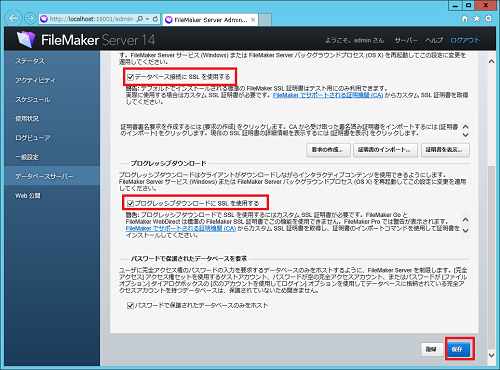Viewport: 500px width, 370px height.
Task: Open 使用状況 in the sidebar
Action: tap(27, 119)
